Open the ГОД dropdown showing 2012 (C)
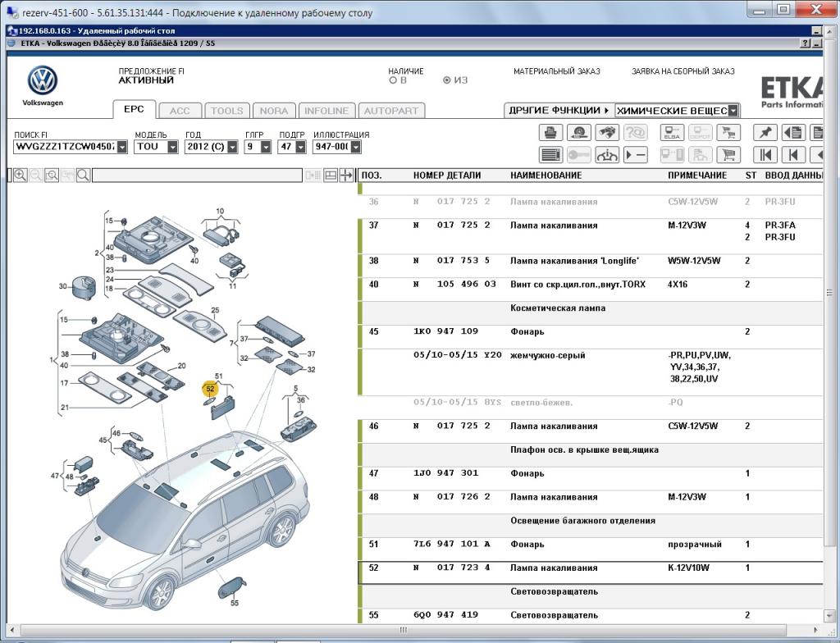 click(232, 147)
